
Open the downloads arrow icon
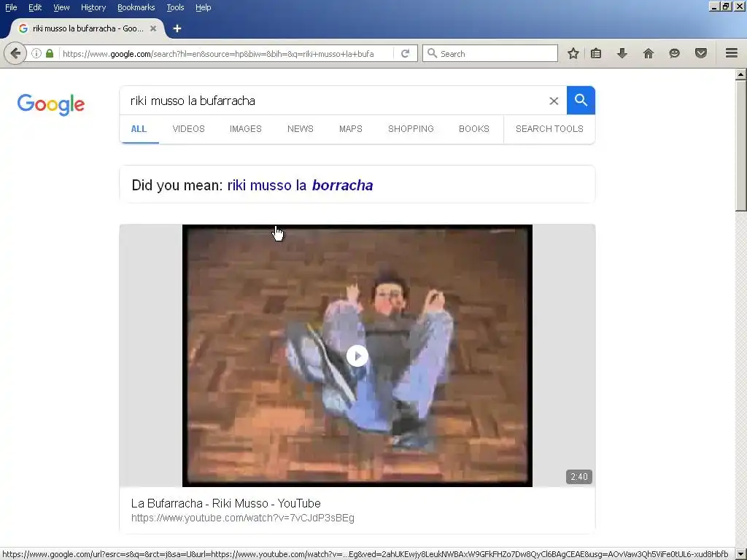(x=622, y=53)
